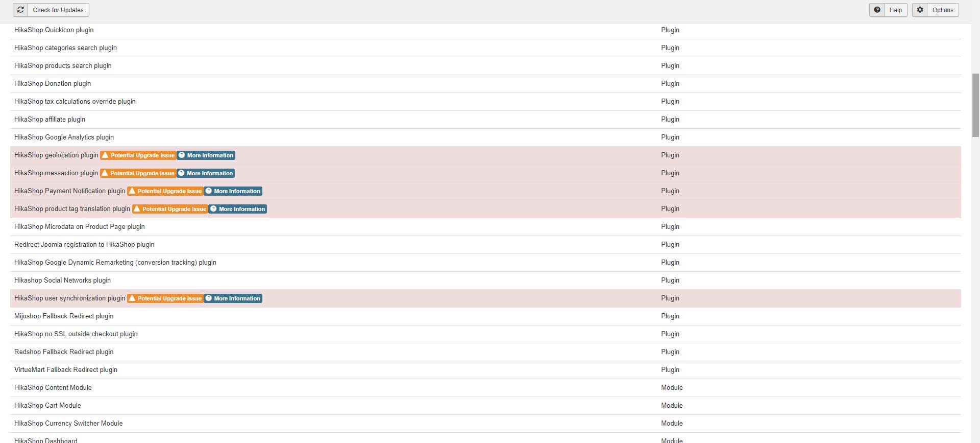Select the HikaShop Quickicon plugin row text

pyautogui.click(x=54, y=30)
